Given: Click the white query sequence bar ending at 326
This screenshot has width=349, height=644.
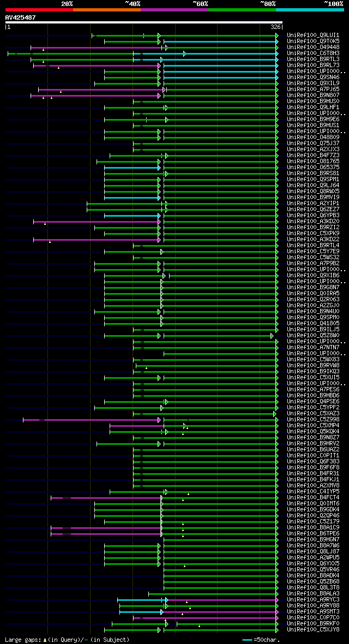Looking at the screenshot, I should (x=144, y=22).
